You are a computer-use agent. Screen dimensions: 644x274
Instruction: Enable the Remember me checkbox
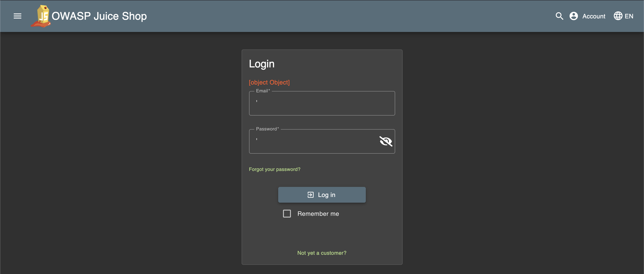coord(287,214)
